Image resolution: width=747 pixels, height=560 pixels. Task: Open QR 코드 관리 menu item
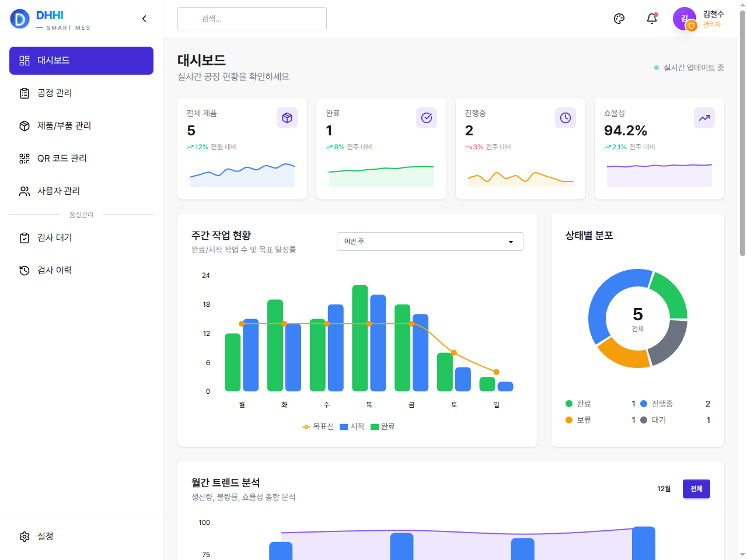click(x=81, y=159)
